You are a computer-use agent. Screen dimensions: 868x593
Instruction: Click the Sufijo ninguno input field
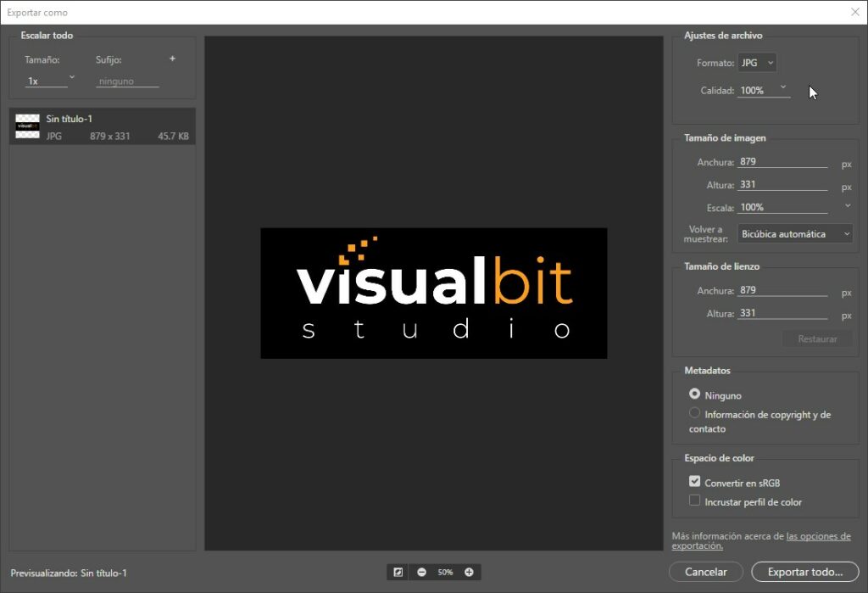point(127,81)
